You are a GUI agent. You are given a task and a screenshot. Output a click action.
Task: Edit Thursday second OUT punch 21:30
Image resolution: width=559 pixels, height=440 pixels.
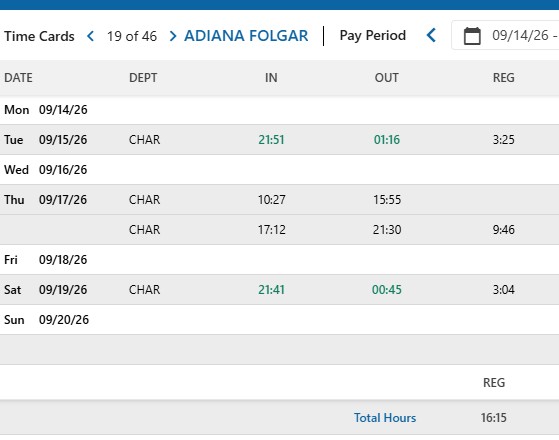387,230
